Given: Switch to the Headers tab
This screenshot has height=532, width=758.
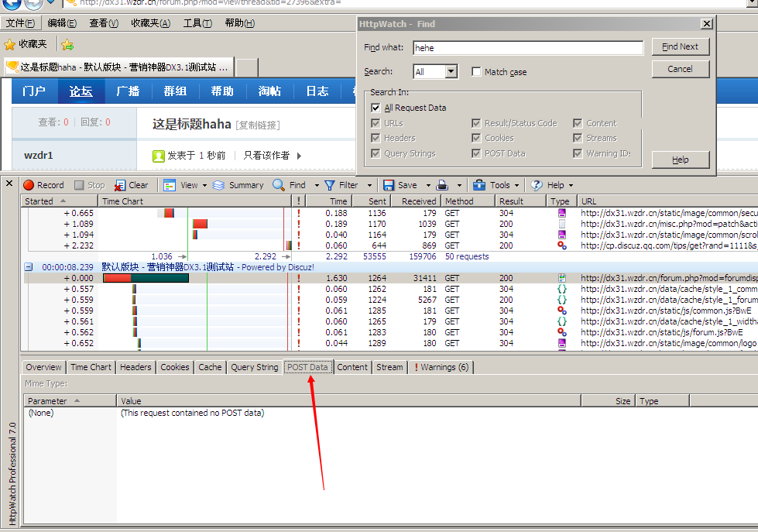Looking at the screenshot, I should 135,367.
